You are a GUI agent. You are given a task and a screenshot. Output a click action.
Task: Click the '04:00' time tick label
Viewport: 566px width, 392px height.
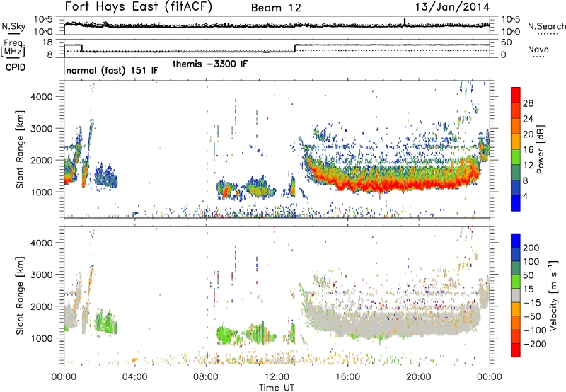pos(134,377)
